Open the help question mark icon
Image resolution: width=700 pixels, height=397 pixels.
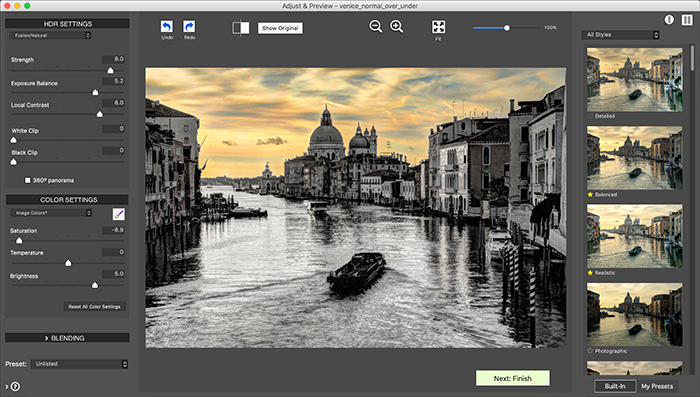click(16, 386)
